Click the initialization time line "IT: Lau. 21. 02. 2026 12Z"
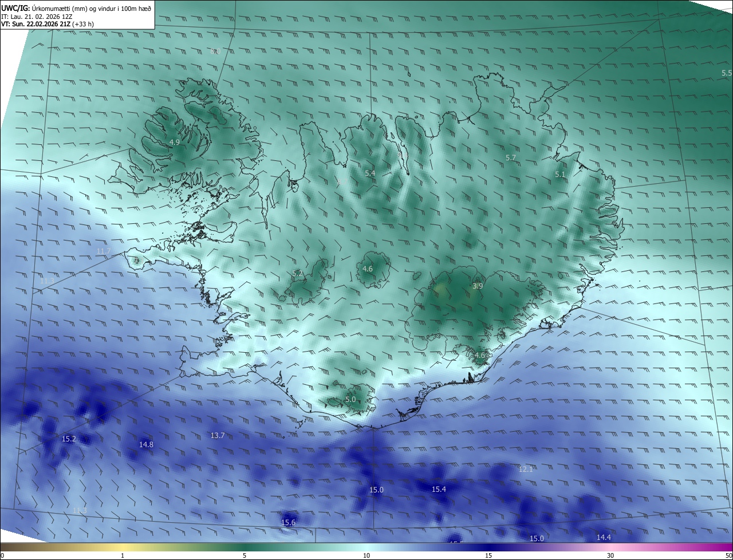The image size is (733, 560). [37, 17]
